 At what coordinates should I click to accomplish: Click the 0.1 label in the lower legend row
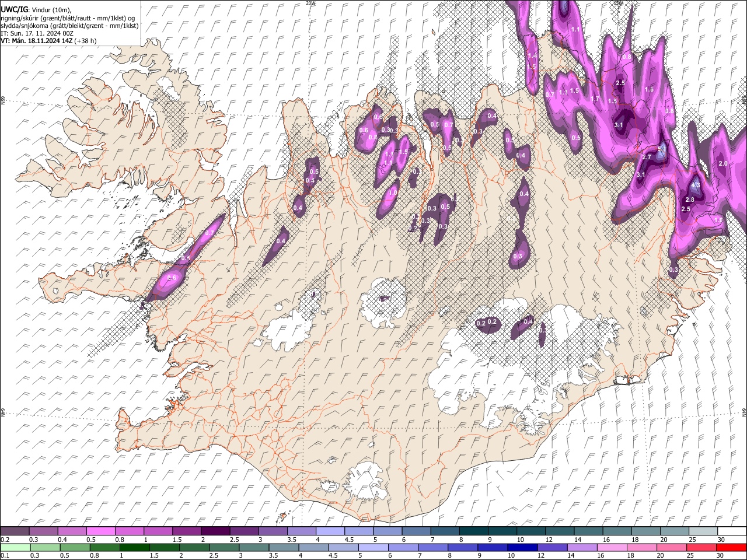click(5, 555)
